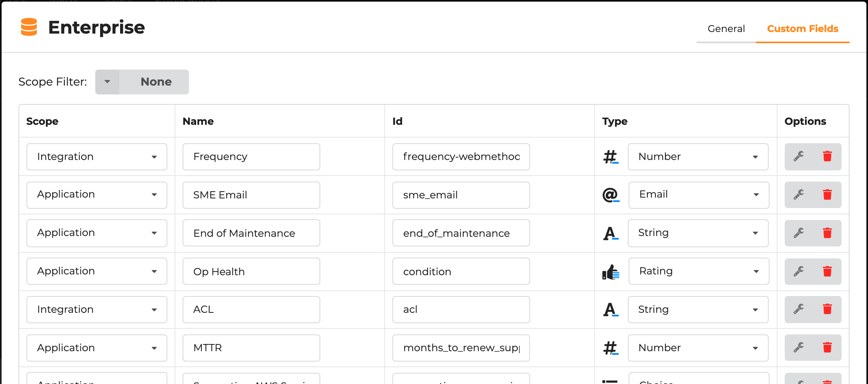This screenshot has height=384, width=868.
Task: Open Type dropdown showing Email
Action: click(699, 195)
